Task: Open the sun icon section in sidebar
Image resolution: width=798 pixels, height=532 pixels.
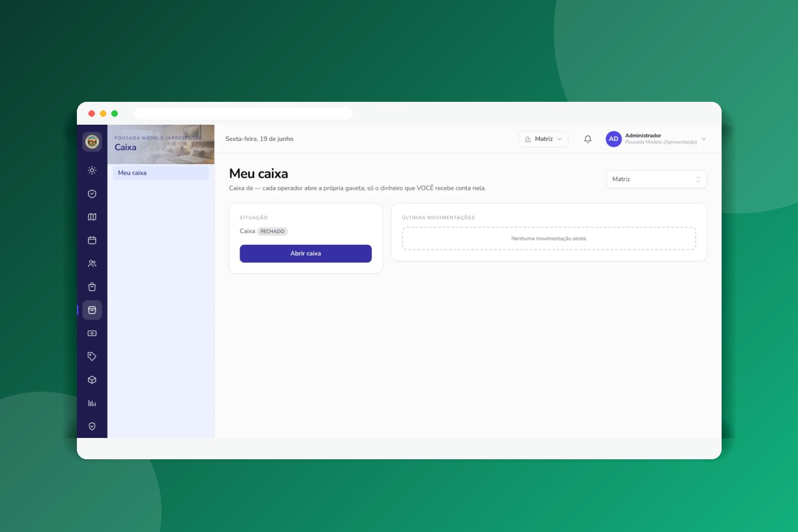Action: tap(92, 170)
